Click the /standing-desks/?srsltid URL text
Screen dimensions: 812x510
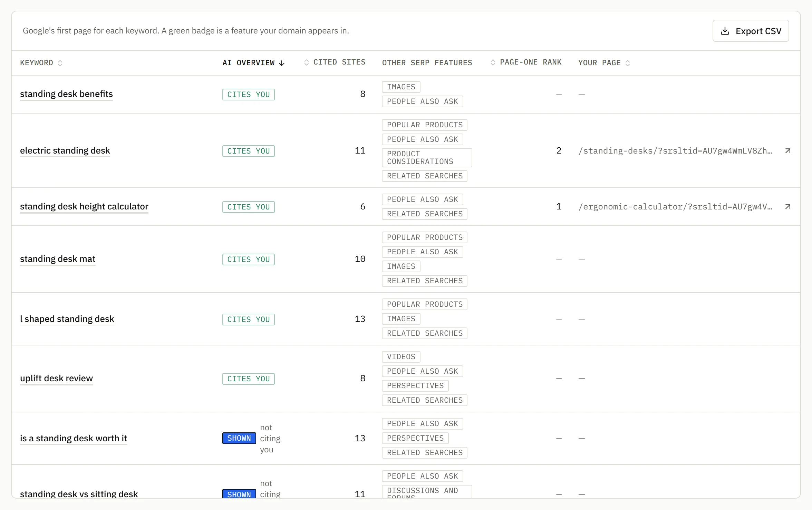tap(675, 151)
